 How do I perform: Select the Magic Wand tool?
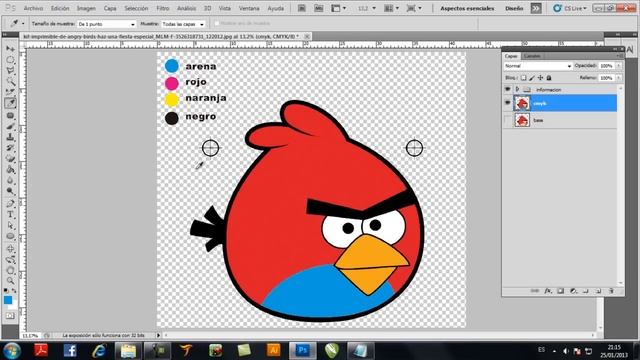tap(10, 82)
